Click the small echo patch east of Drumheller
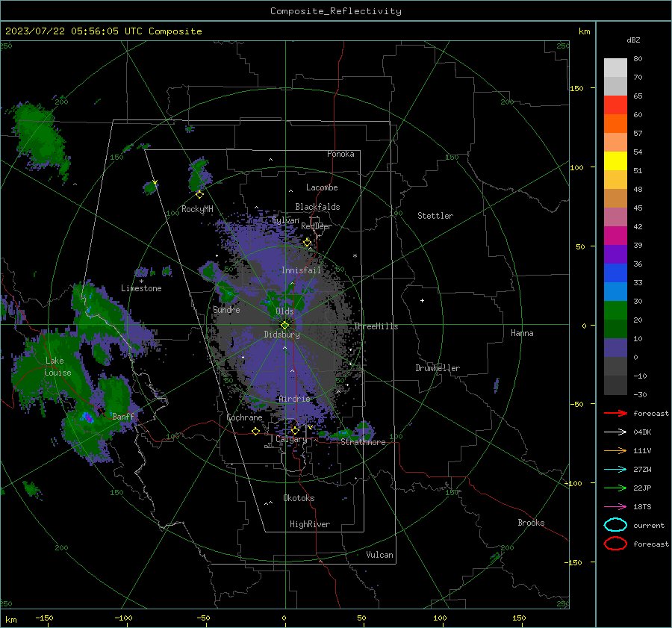Screen dimensions: 672x628 tap(497, 385)
